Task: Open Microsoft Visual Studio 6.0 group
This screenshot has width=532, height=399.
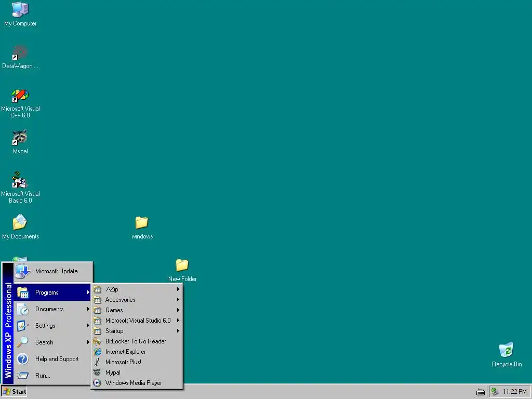Action: (137, 321)
